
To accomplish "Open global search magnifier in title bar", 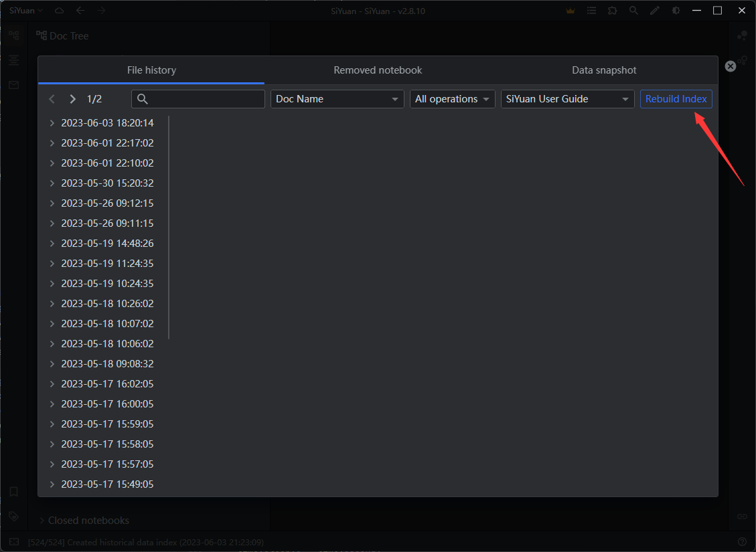I will (633, 11).
